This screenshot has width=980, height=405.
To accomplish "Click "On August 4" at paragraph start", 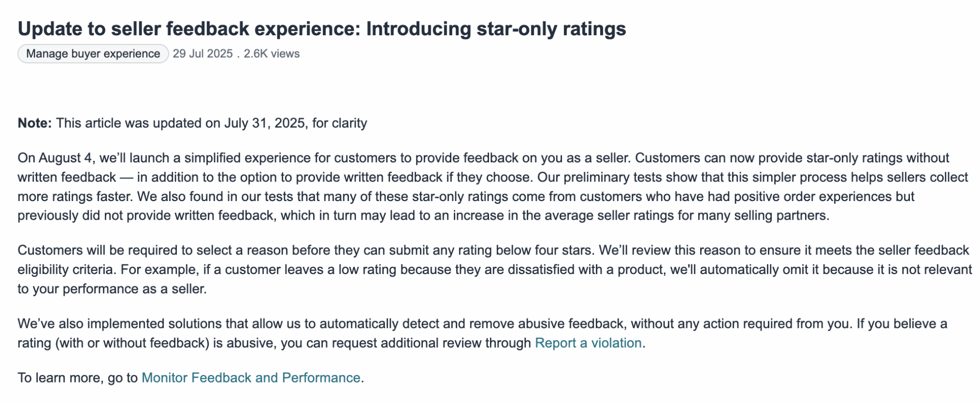I will click(54, 158).
